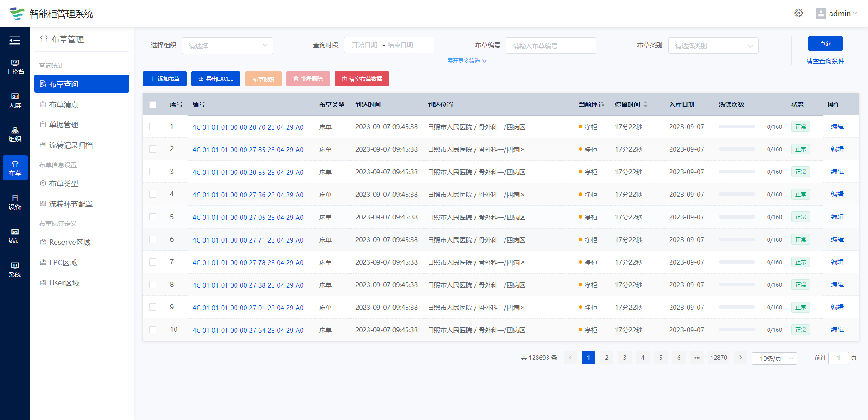Viewport: 868px width, 420px height.
Task: Check the row 2 checkbox
Action: [x=153, y=149]
